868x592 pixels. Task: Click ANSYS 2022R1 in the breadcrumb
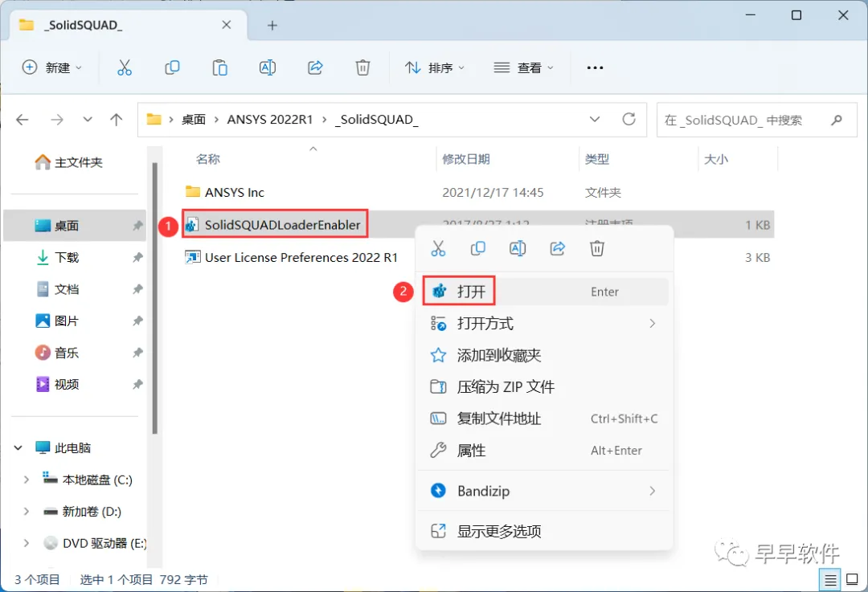(x=270, y=120)
